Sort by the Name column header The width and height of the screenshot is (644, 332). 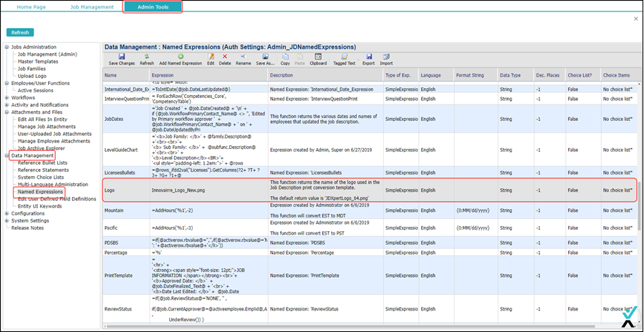coord(126,76)
